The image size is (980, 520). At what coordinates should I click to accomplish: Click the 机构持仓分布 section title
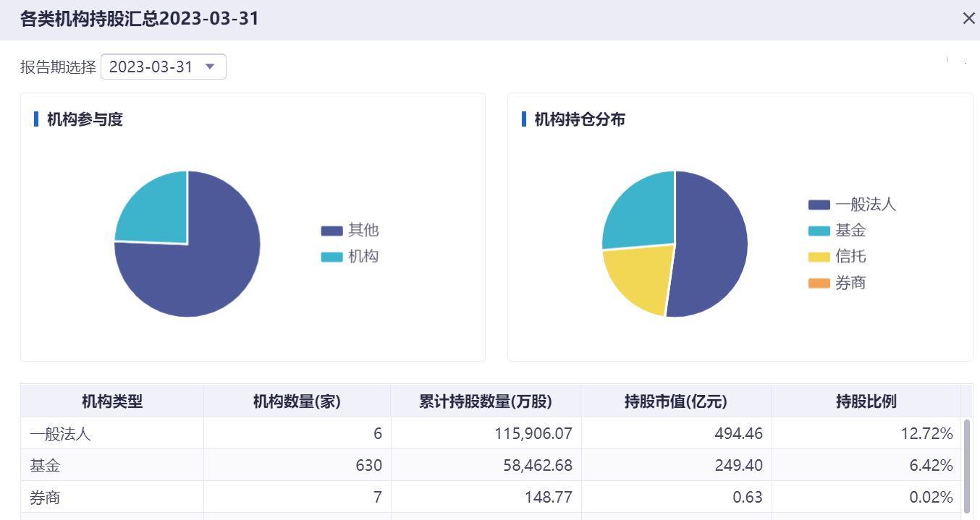580,119
